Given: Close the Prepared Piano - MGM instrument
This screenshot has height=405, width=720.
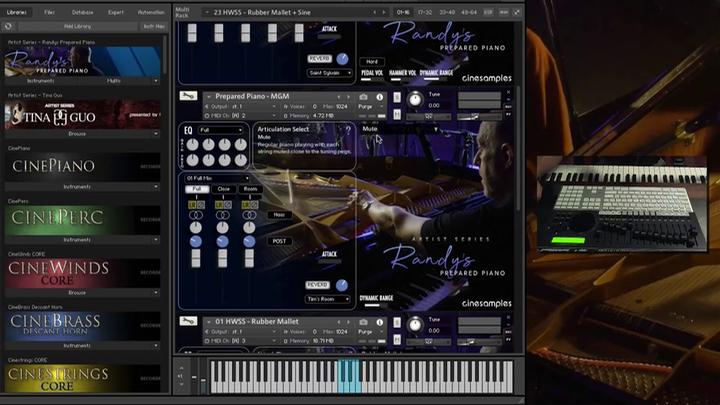Looking at the screenshot, I should pos(508,92).
